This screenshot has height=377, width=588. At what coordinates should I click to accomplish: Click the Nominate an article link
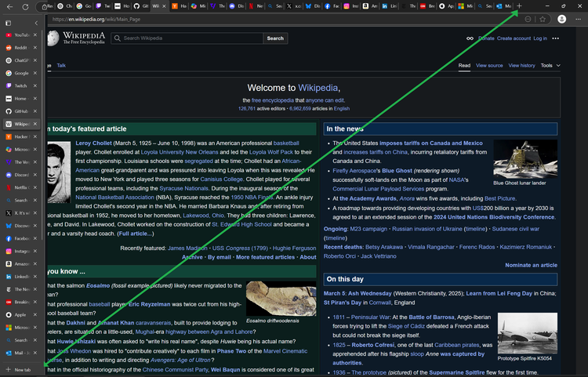click(x=531, y=265)
